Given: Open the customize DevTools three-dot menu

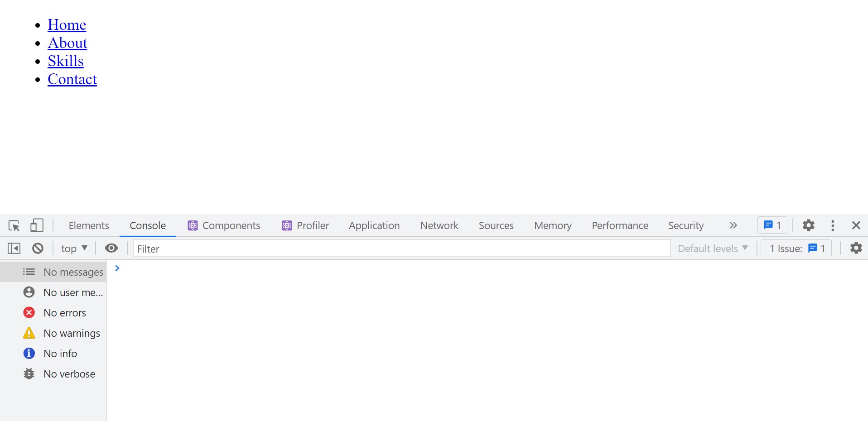Looking at the screenshot, I should click(833, 225).
